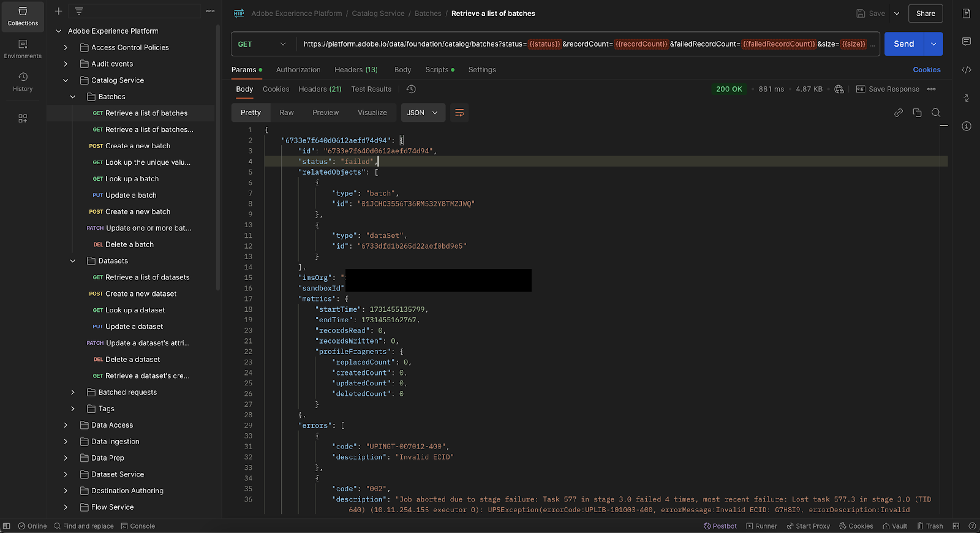Image resolution: width=980 pixels, height=533 pixels.
Task: Copy the response body to clipboard
Action: pos(917,113)
